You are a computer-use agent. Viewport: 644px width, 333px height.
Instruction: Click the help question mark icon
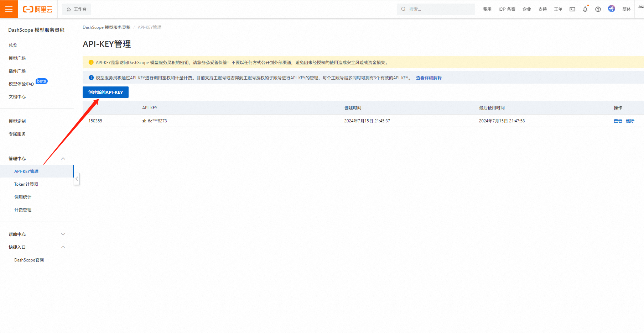[x=598, y=9]
